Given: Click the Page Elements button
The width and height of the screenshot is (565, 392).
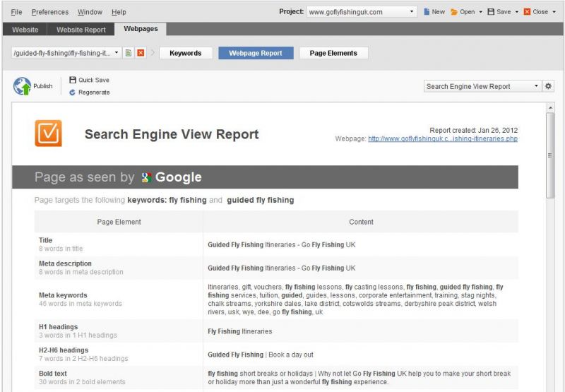Looking at the screenshot, I should (x=333, y=53).
